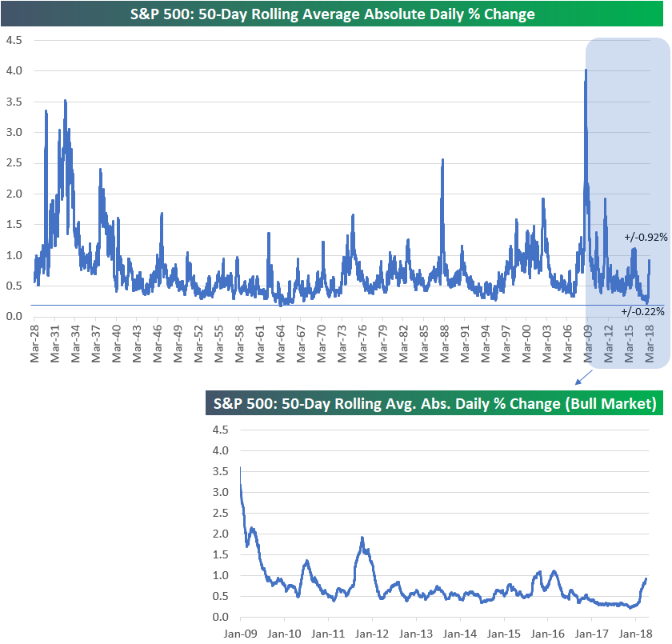Click the 1987 spike near 2.5 in top chart

pyautogui.click(x=442, y=160)
